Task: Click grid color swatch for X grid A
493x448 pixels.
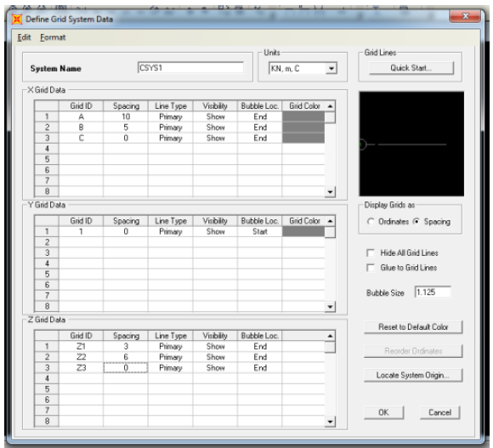Action: [x=303, y=116]
